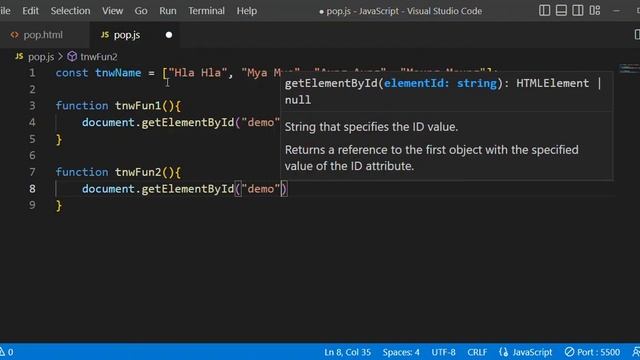The image size is (640, 360).
Task: Click the cube symbol icon in breadcrumb
Action: (72, 56)
